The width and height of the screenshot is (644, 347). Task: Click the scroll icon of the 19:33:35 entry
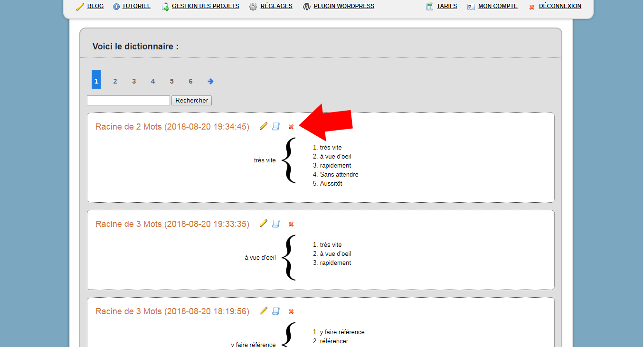pyautogui.click(x=276, y=224)
